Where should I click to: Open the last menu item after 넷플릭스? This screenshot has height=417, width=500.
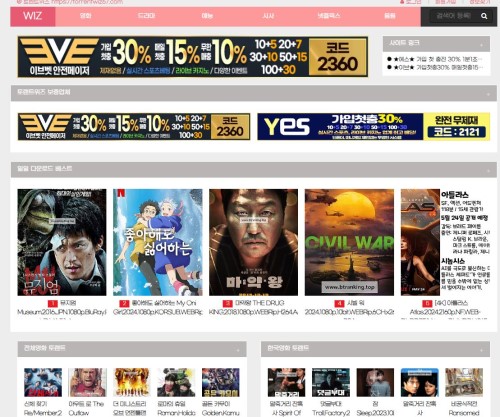coord(390,16)
